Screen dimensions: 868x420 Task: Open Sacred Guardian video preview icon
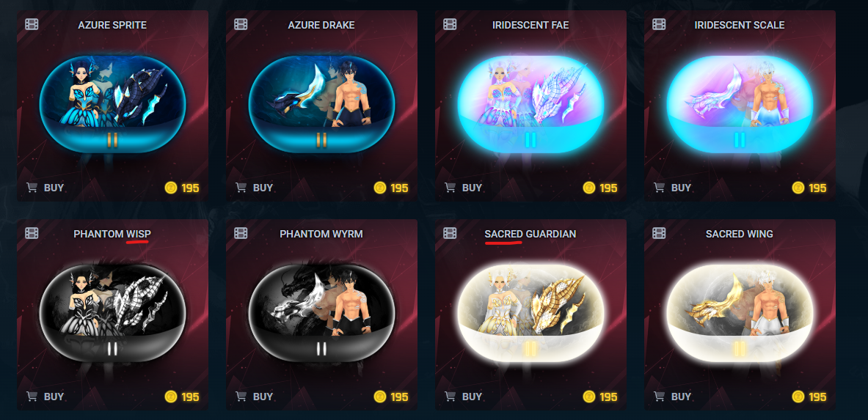click(x=450, y=234)
